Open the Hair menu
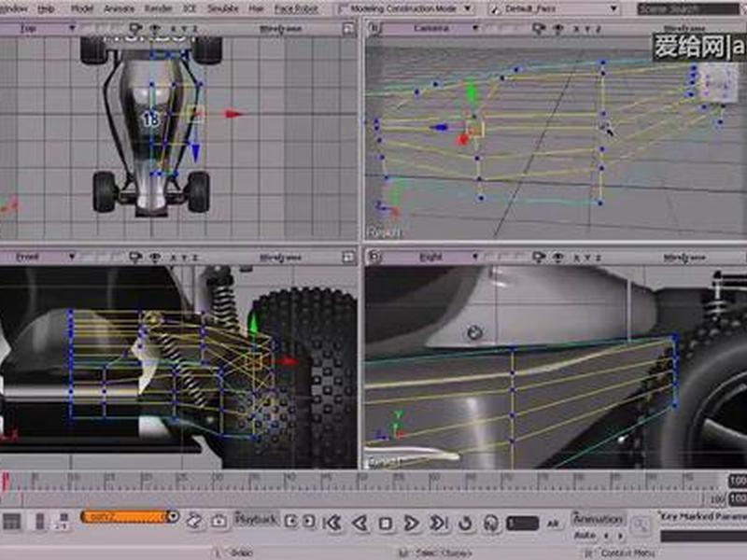The width and height of the screenshot is (747, 560). [x=256, y=8]
